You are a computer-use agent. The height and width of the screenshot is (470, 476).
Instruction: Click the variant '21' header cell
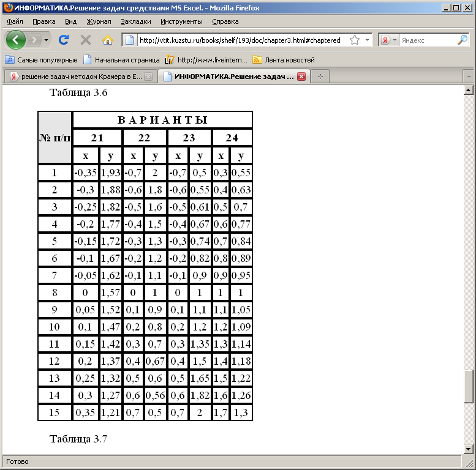97,138
